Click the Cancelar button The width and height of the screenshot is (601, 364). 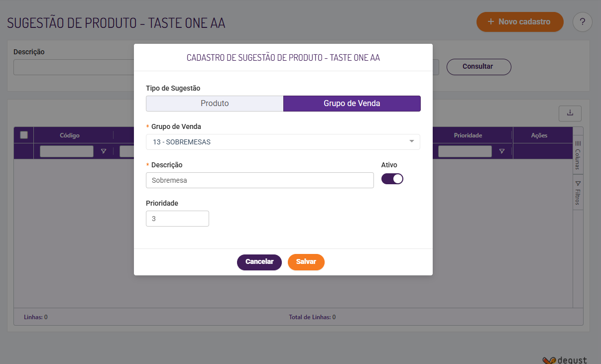(x=259, y=262)
